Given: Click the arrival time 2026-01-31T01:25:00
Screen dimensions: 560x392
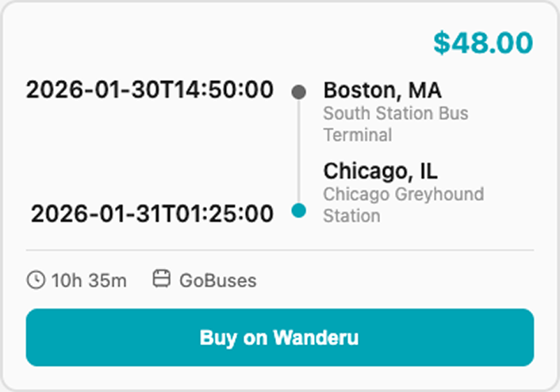Looking at the screenshot, I should pos(152,213).
